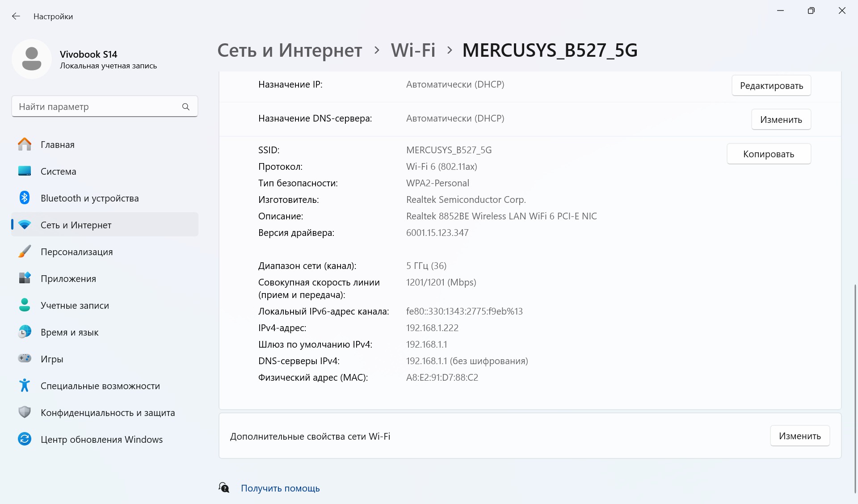
Task: Open the Получить помощь link
Action: 280,488
